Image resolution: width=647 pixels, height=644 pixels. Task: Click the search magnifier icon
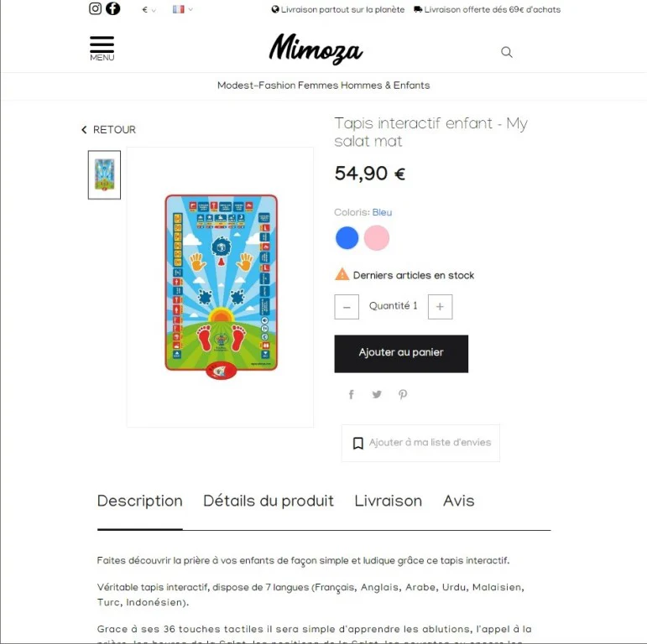coord(507,52)
